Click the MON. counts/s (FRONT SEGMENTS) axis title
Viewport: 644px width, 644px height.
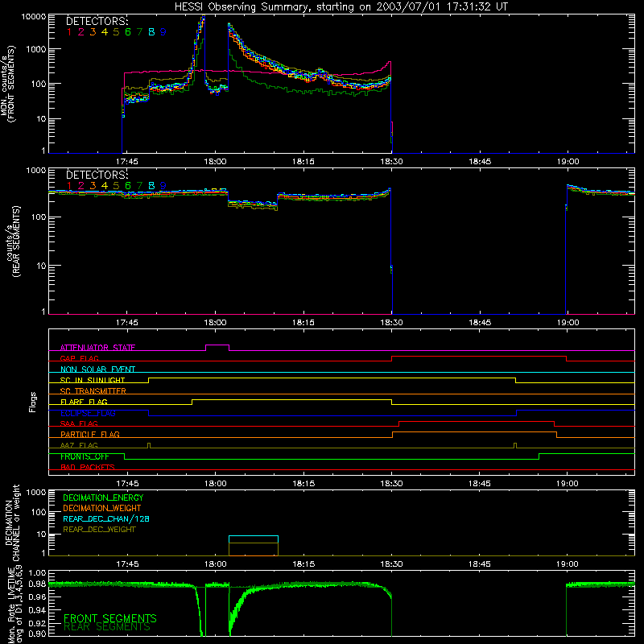point(7,84)
